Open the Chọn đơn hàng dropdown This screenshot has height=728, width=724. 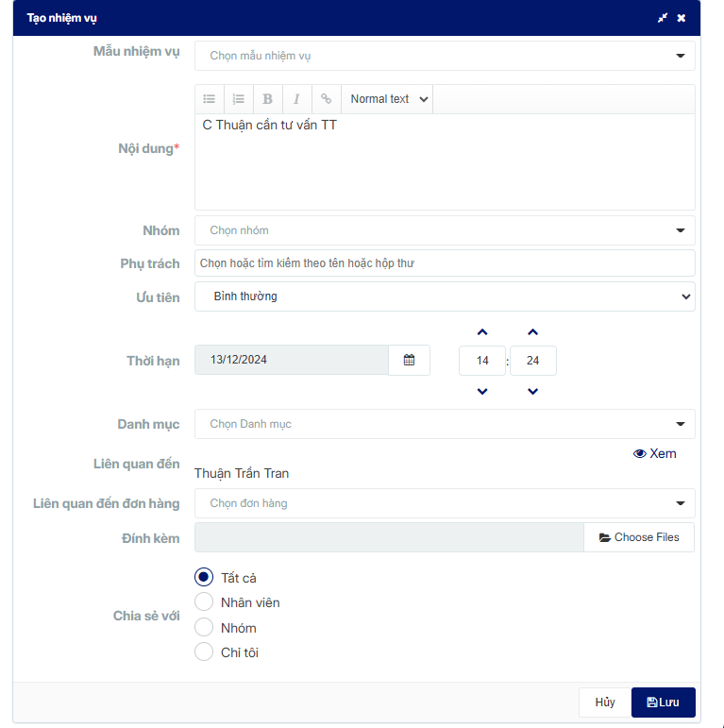click(445, 503)
